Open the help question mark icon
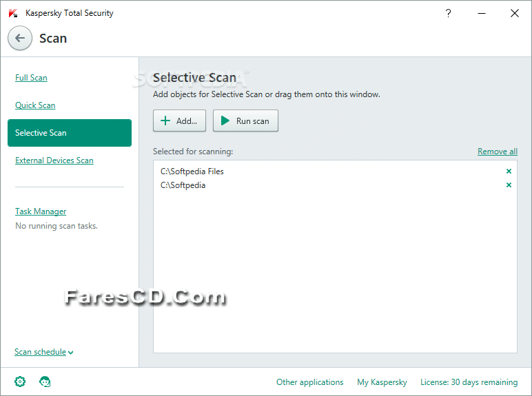 448,13
